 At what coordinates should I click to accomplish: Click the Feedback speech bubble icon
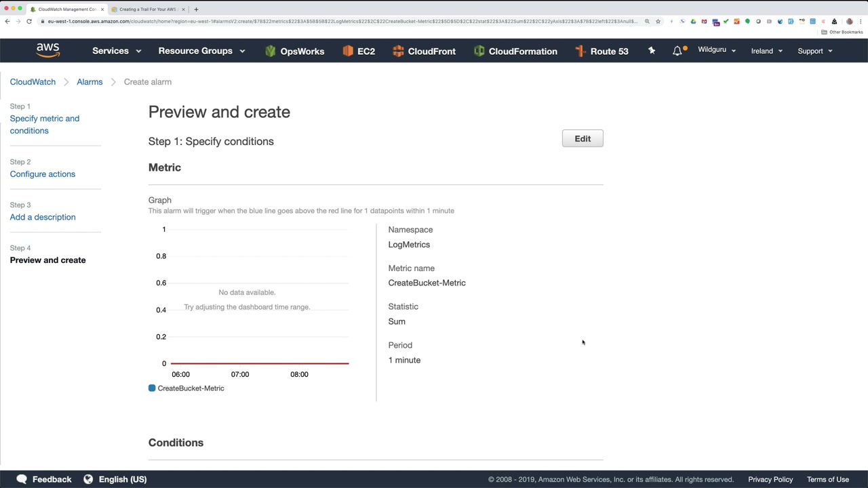(x=22, y=479)
